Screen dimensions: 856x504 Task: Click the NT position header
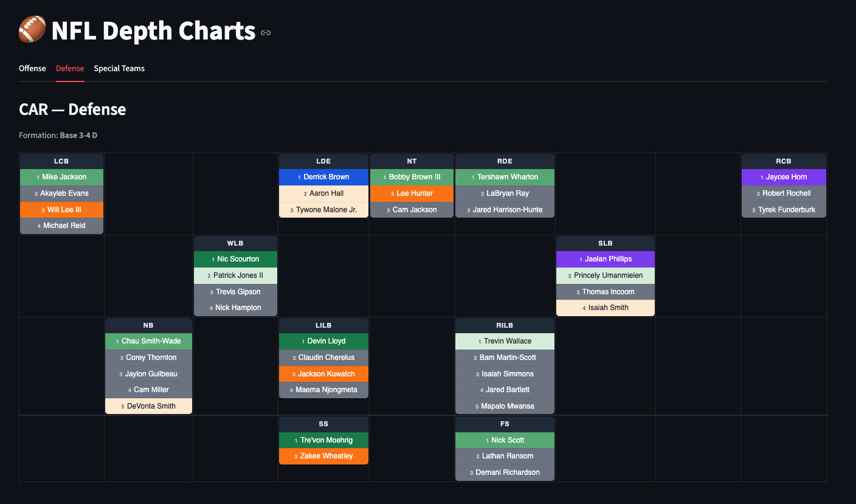[x=412, y=161]
